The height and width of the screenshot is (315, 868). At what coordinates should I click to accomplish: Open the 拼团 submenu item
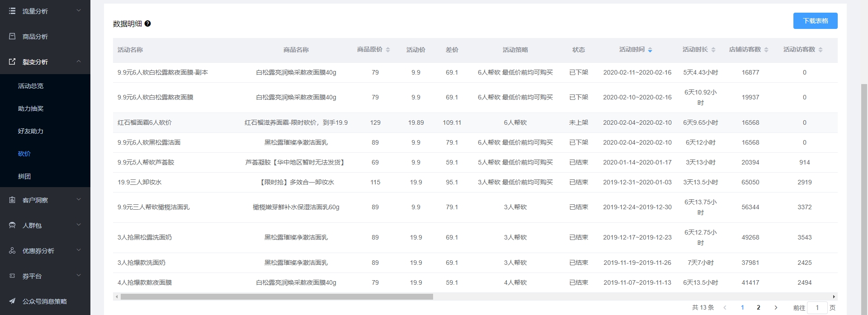pyautogui.click(x=24, y=176)
